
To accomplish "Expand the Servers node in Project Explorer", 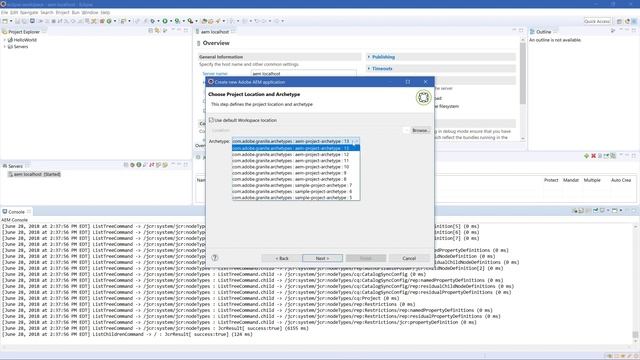I will click(x=4, y=47).
